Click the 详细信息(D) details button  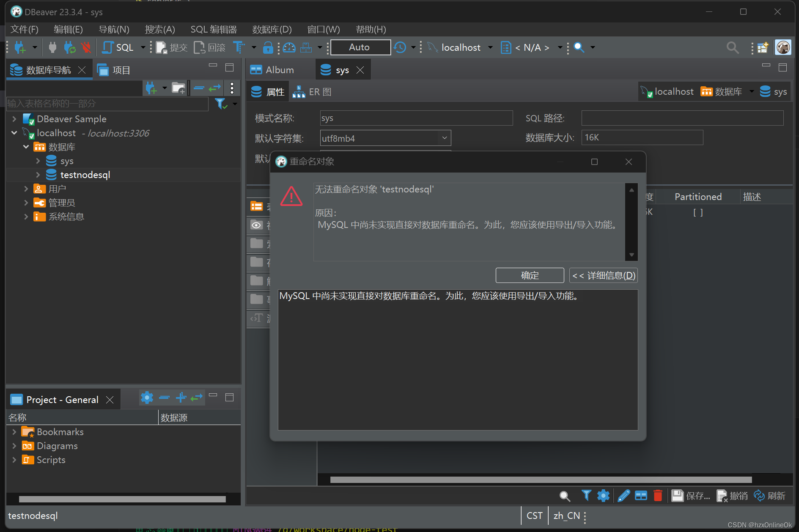point(604,275)
